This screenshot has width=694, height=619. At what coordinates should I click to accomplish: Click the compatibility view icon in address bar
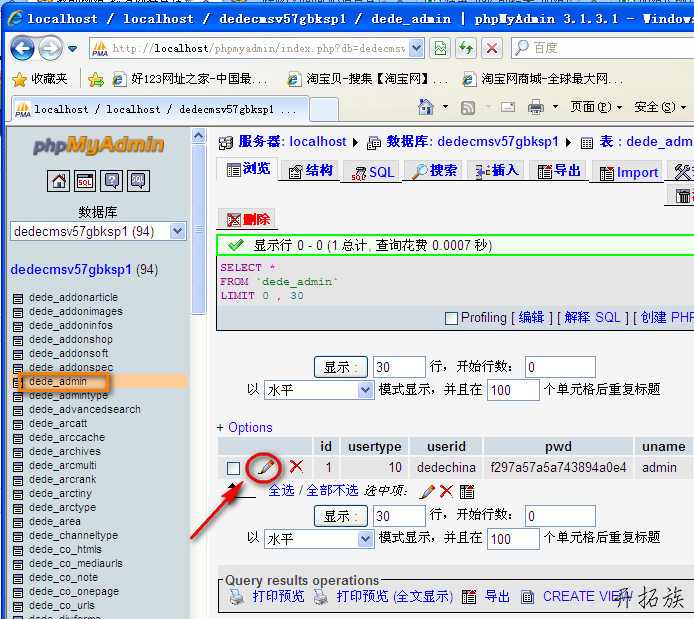(x=440, y=48)
